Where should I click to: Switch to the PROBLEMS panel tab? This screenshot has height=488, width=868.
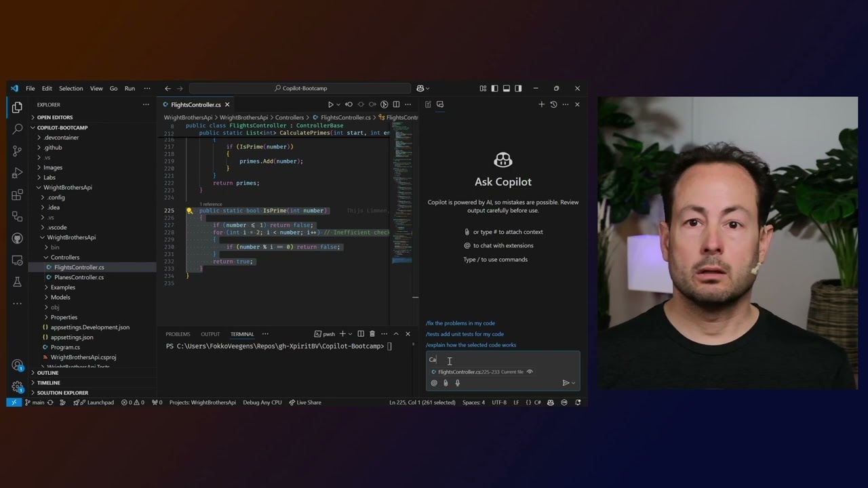click(178, 334)
